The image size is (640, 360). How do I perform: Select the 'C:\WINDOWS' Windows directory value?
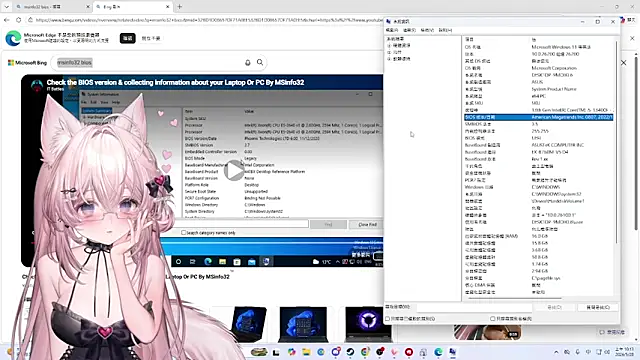click(x=546, y=187)
